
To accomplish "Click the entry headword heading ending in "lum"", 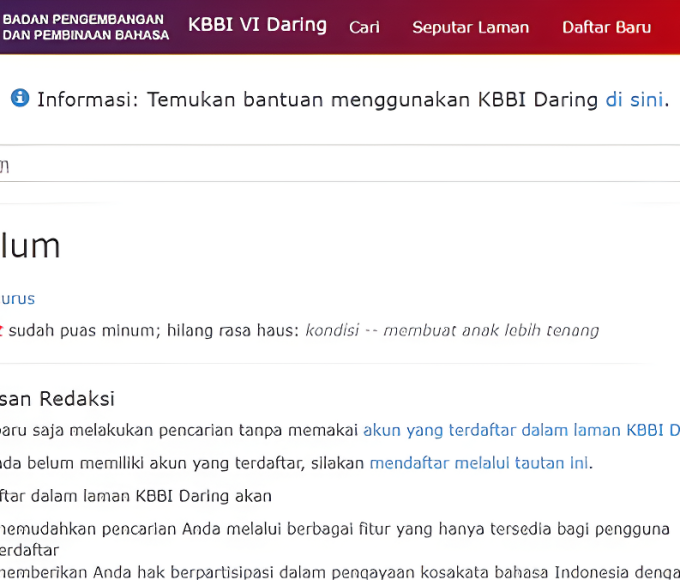I will coord(30,246).
